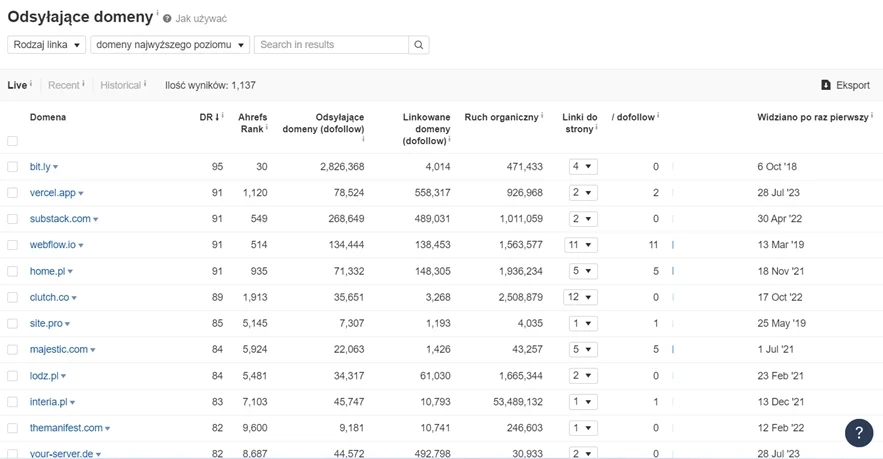This screenshot has height=459, width=883.
Task: Sort by Odsyłające domeny (dofollow) header
Action: (323, 123)
